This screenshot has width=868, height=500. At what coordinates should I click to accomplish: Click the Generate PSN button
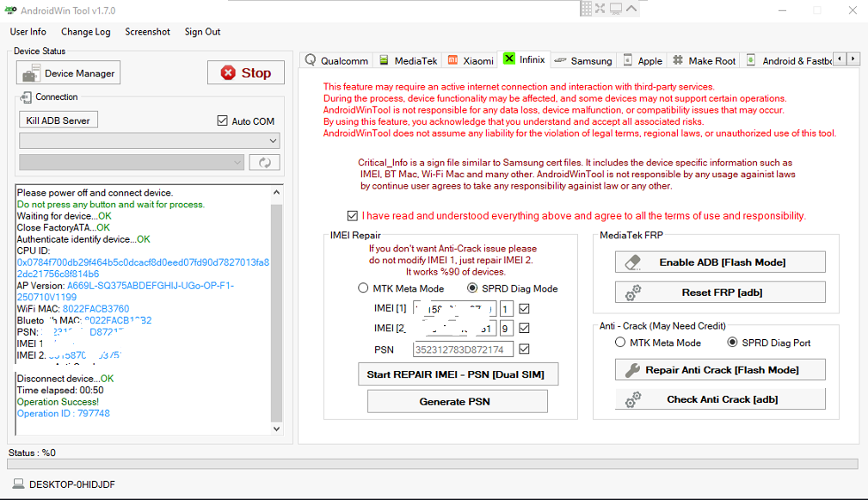pyautogui.click(x=455, y=401)
